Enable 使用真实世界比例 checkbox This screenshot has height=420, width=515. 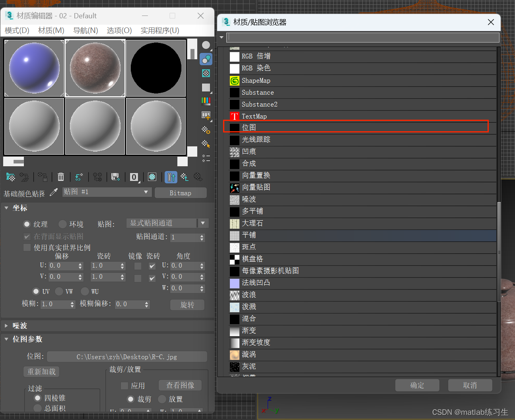point(27,247)
